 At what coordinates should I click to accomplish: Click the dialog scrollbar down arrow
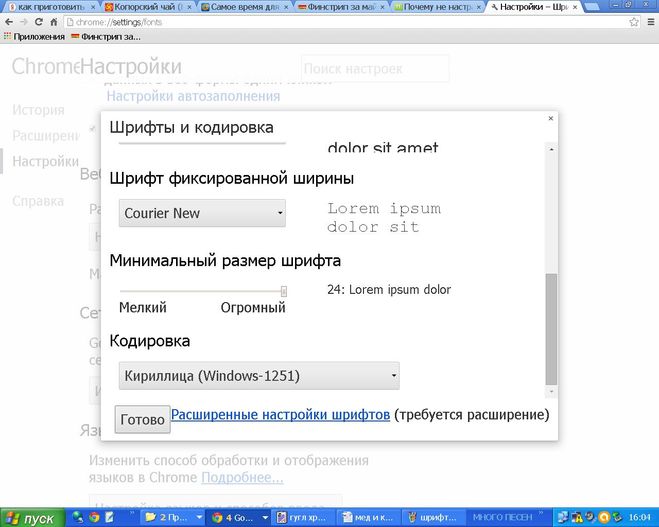551,392
